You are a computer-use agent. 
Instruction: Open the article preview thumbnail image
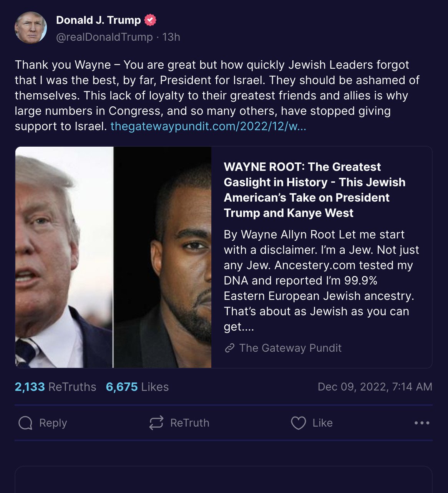(x=113, y=257)
